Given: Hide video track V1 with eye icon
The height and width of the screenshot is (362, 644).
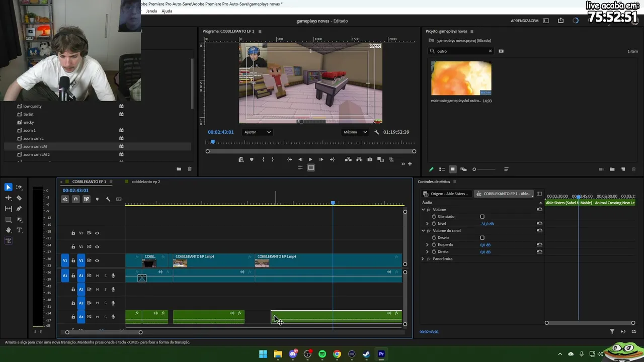Looking at the screenshot, I should pyautogui.click(x=97, y=260).
